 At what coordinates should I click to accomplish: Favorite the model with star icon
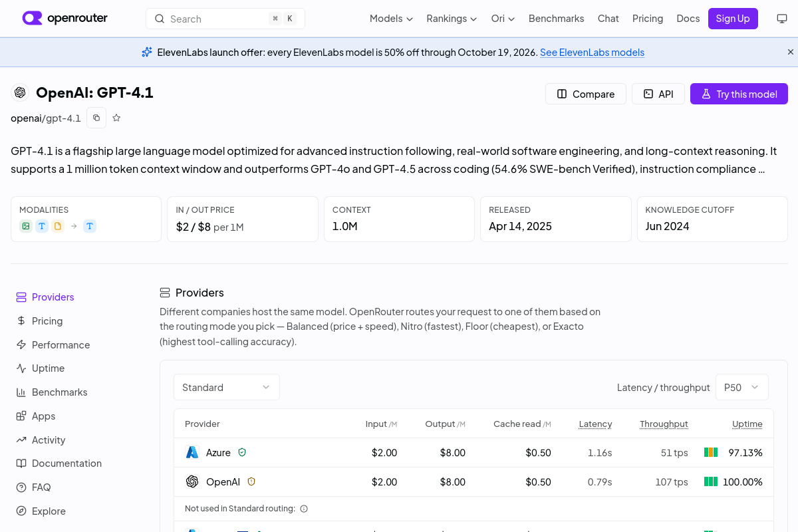(x=116, y=118)
